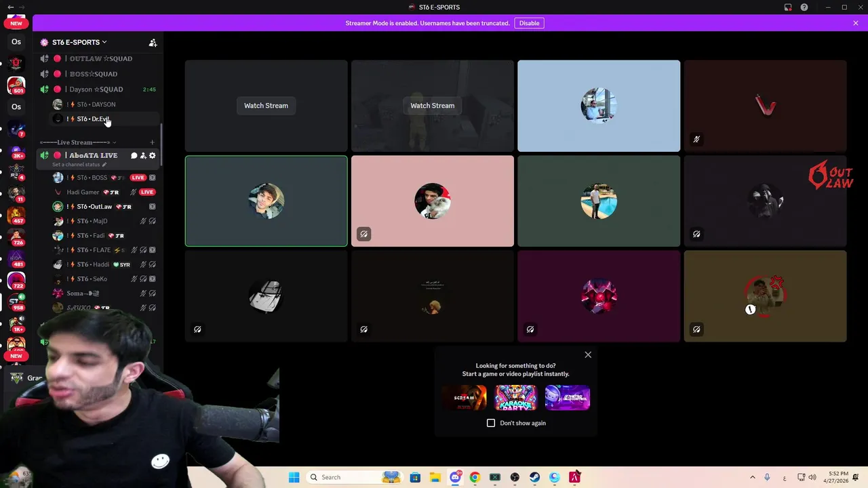Click Set a channel status
This screenshot has height=488, width=868.
80,165
